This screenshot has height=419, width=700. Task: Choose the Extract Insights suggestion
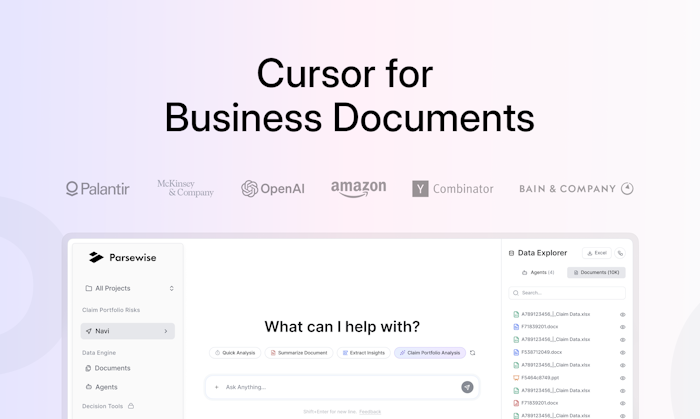(363, 353)
